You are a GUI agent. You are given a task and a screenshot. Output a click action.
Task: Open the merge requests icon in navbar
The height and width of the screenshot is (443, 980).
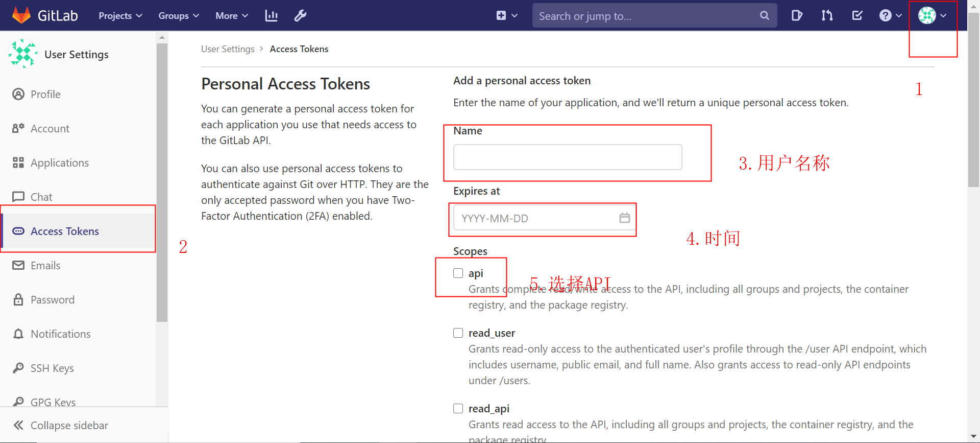coord(827,16)
